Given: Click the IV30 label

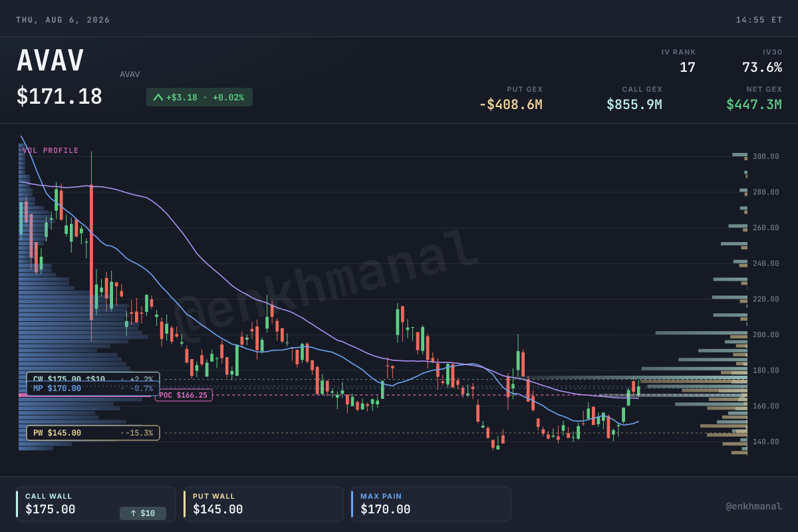Looking at the screenshot, I should click(773, 52).
